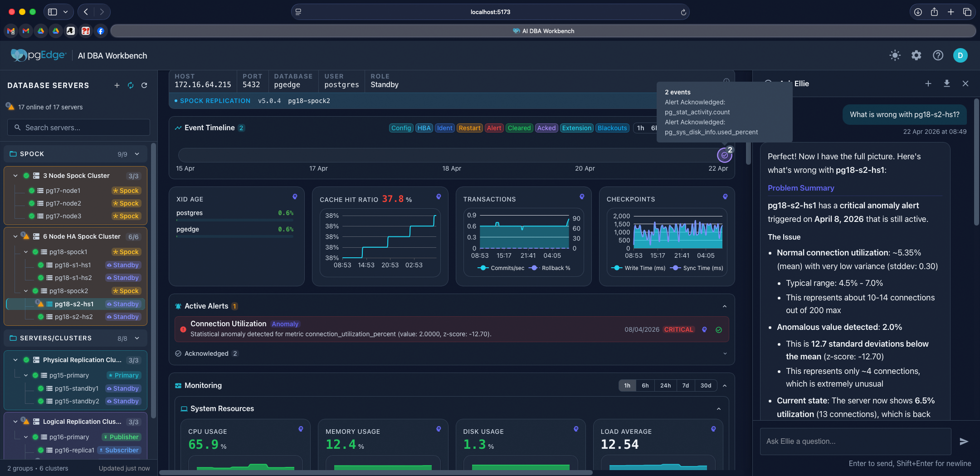
Task: Click the add server plus icon
Action: pos(117,85)
